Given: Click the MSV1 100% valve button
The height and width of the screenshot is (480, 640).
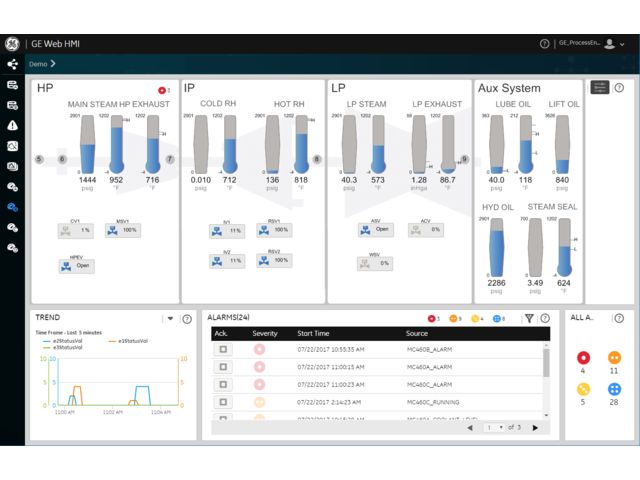Looking at the screenshot, I should tap(122, 230).
